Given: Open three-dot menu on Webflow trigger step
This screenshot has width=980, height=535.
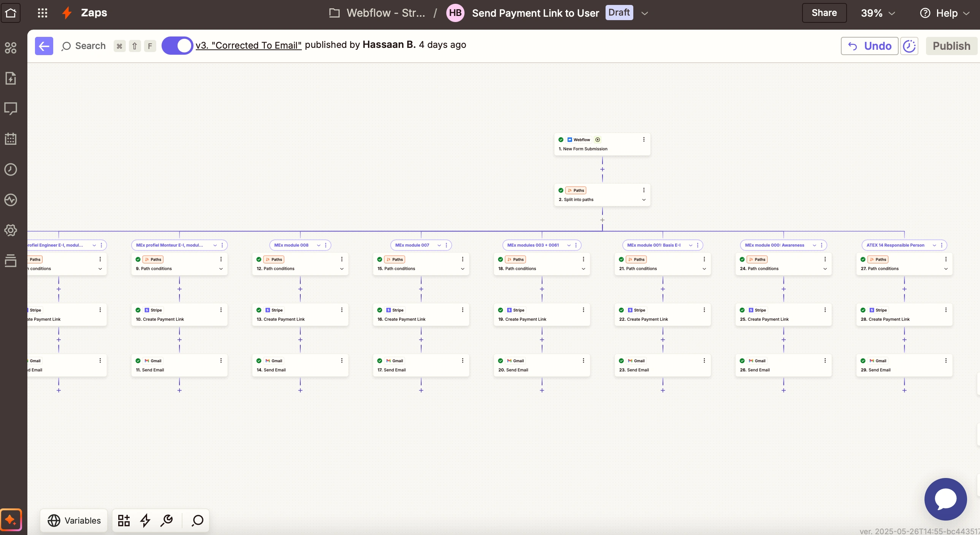Looking at the screenshot, I should pyautogui.click(x=644, y=139).
